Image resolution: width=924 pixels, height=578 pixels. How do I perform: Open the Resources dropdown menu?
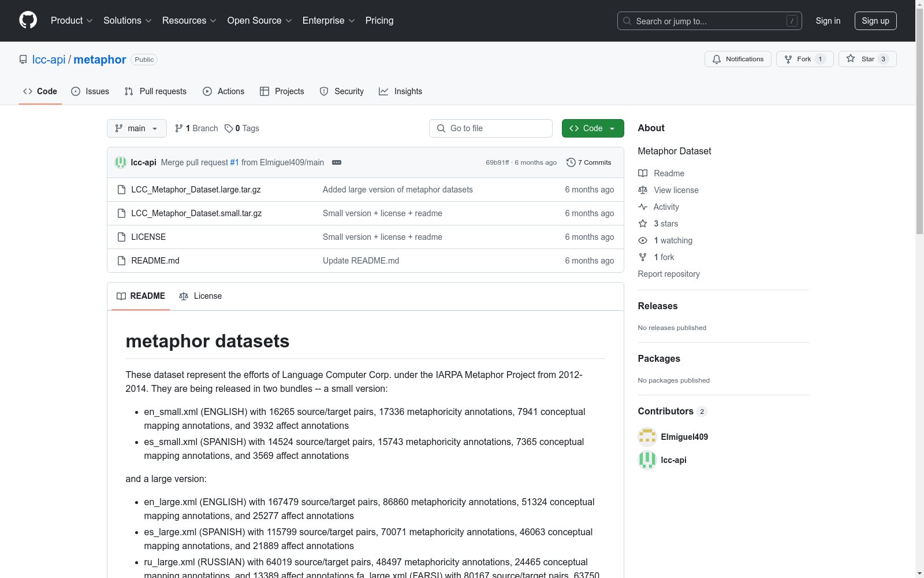point(189,20)
